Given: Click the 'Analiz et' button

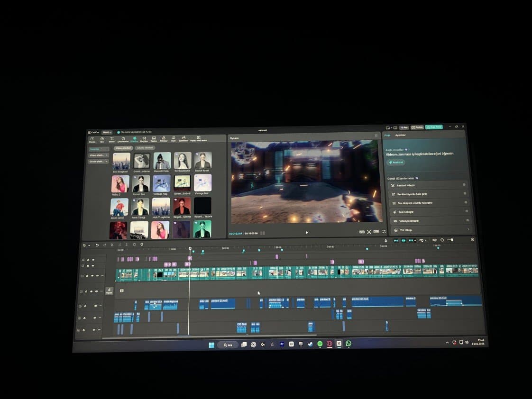Looking at the screenshot, I should [x=396, y=163].
